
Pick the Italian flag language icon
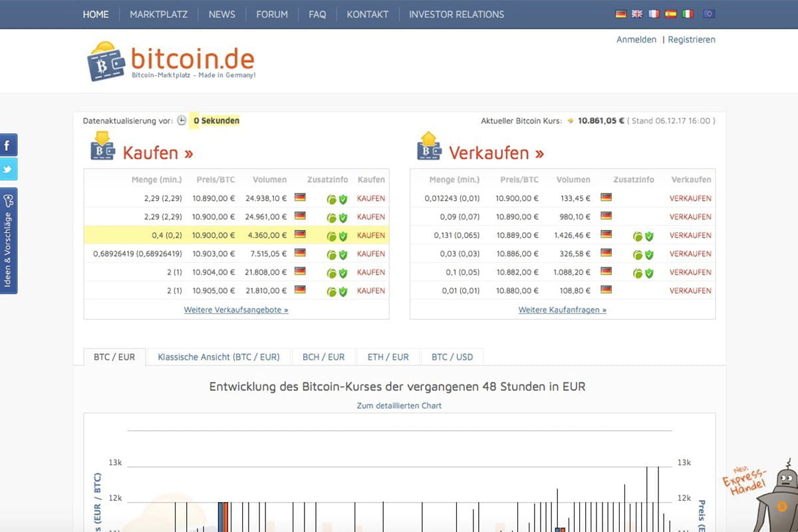click(x=688, y=13)
